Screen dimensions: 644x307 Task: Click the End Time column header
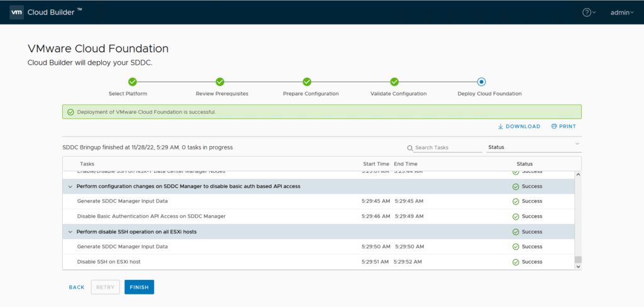[x=406, y=164]
